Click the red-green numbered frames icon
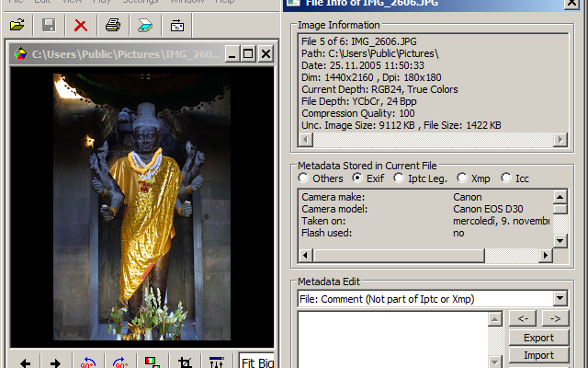 152,362
